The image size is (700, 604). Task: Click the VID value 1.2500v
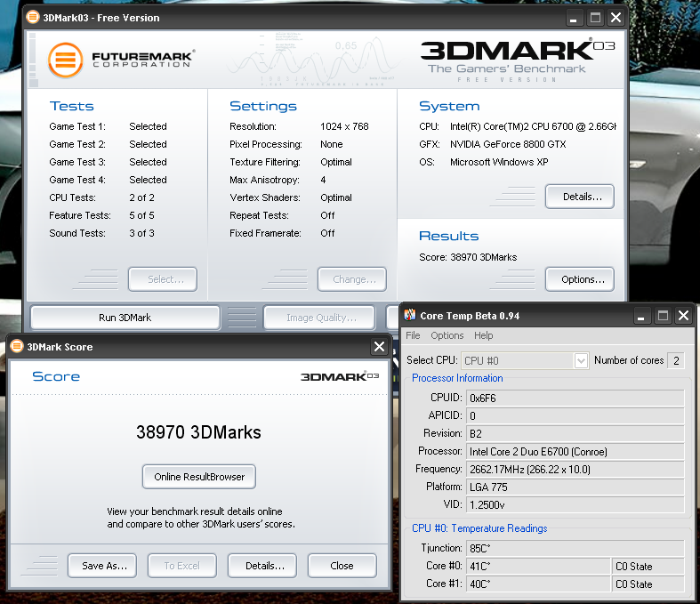click(x=575, y=505)
